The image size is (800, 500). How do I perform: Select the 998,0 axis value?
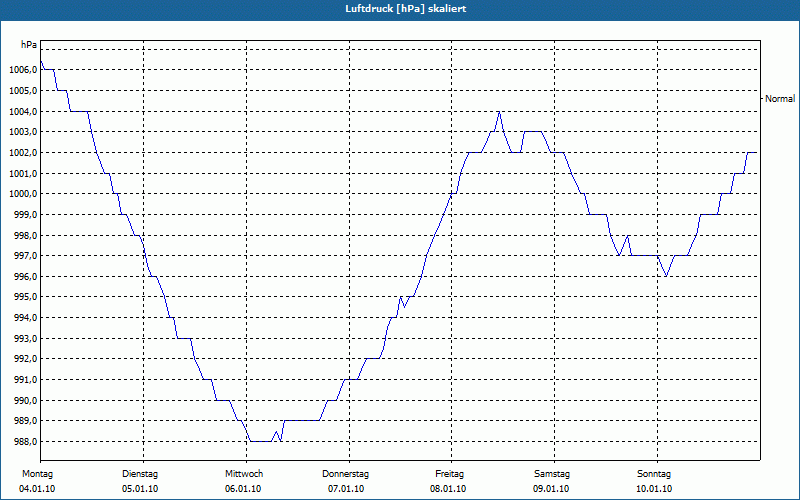click(26, 235)
